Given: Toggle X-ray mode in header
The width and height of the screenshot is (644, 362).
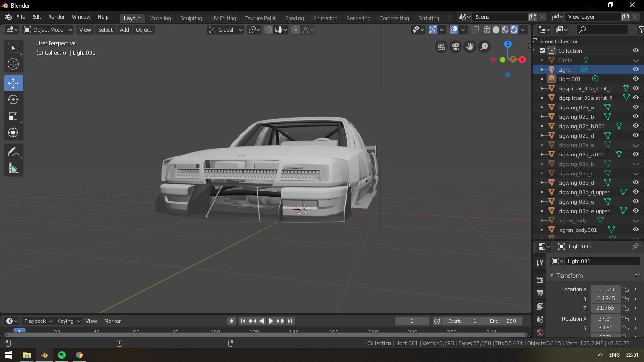Looking at the screenshot, I should [x=475, y=30].
